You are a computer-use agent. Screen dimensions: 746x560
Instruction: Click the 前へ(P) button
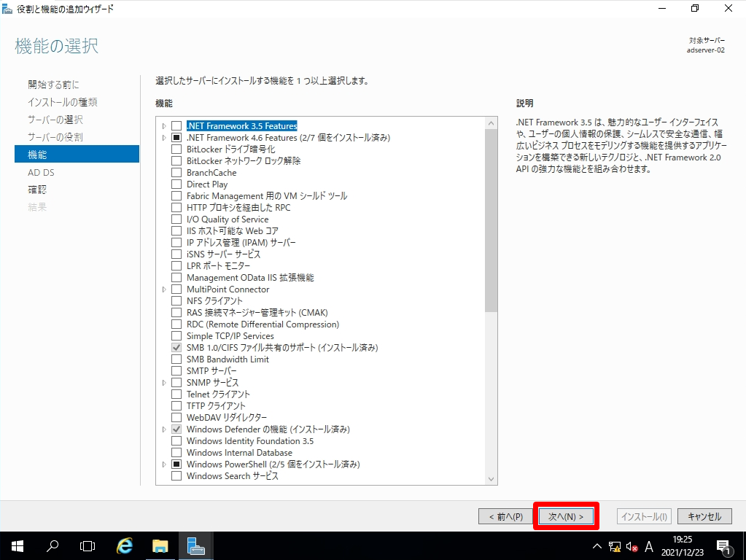pos(506,517)
